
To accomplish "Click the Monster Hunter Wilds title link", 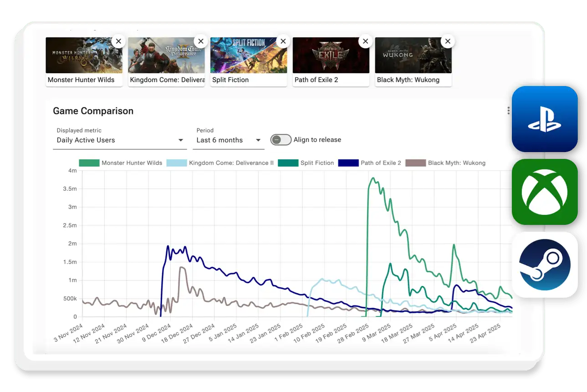I will pos(80,80).
